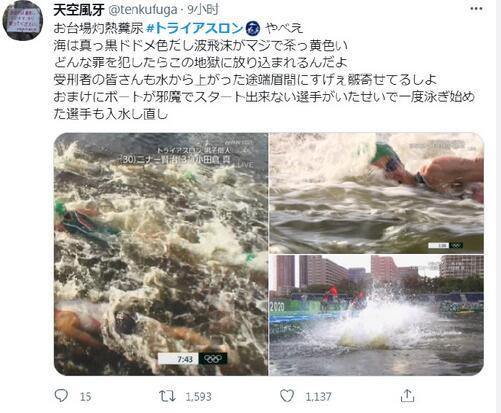The image size is (501, 413).
Task: Open the large left swimmers photo
Action: tap(161, 254)
